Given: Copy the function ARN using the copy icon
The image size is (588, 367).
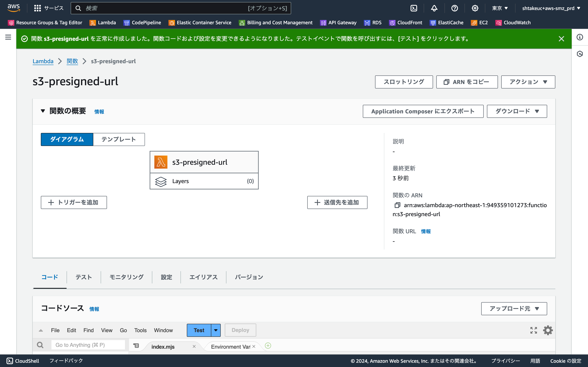Looking at the screenshot, I should 398,205.
